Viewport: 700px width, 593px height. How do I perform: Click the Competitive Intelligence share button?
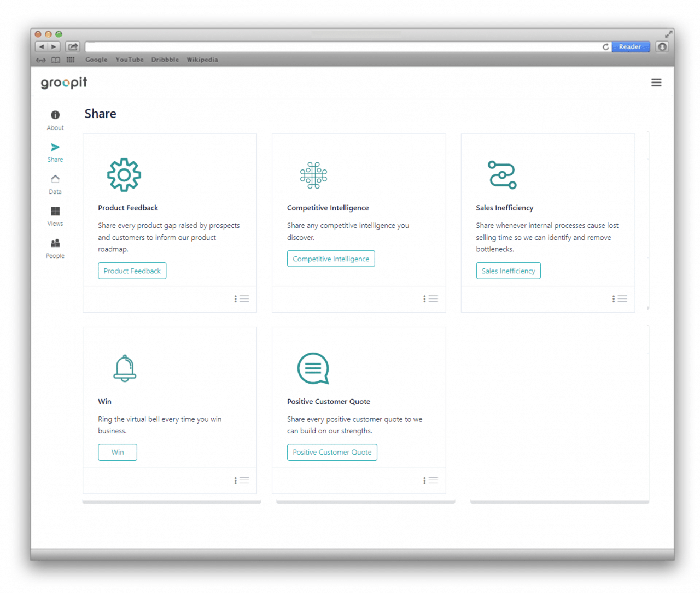330,258
